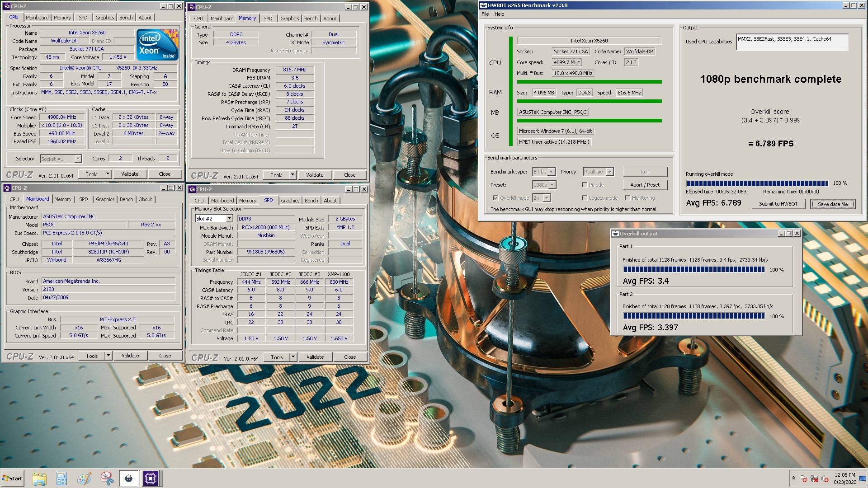Open system menu icon of the Overkill output window
The height and width of the screenshot is (488, 868).
click(615, 234)
